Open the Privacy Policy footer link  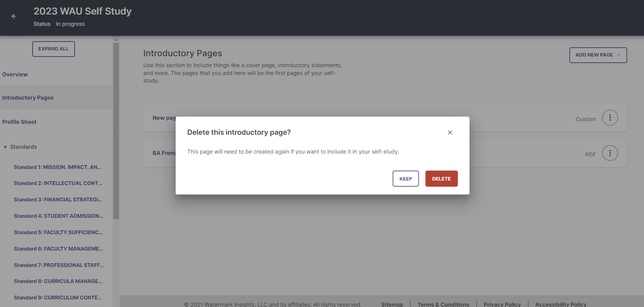[502, 304]
